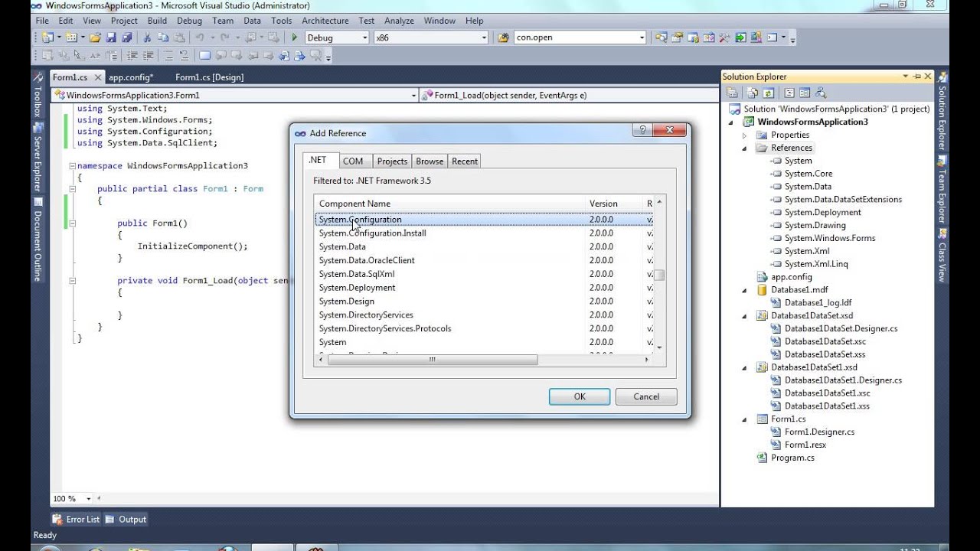Click the Cut scissors icon
The image size is (980, 551).
[147, 37]
